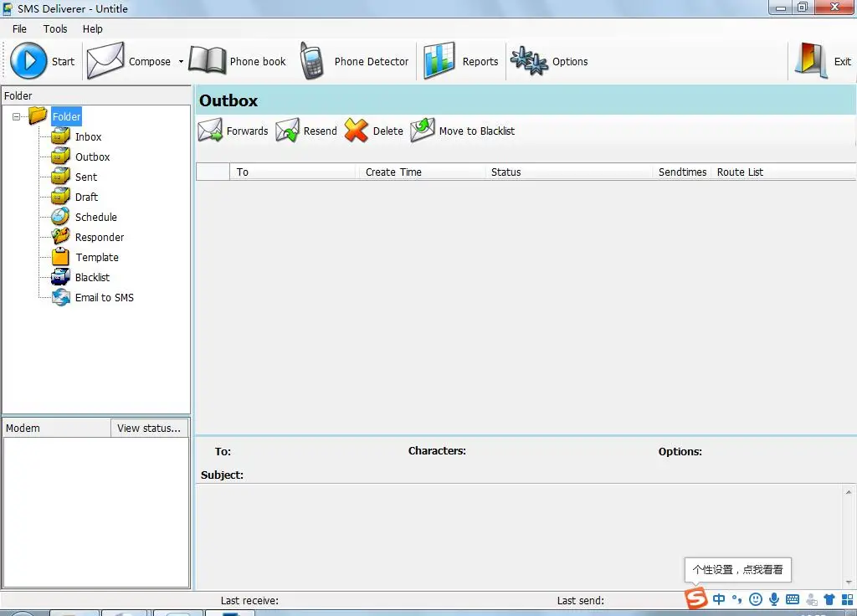
Task: Click Move to Blacklist icon
Action: 423,131
